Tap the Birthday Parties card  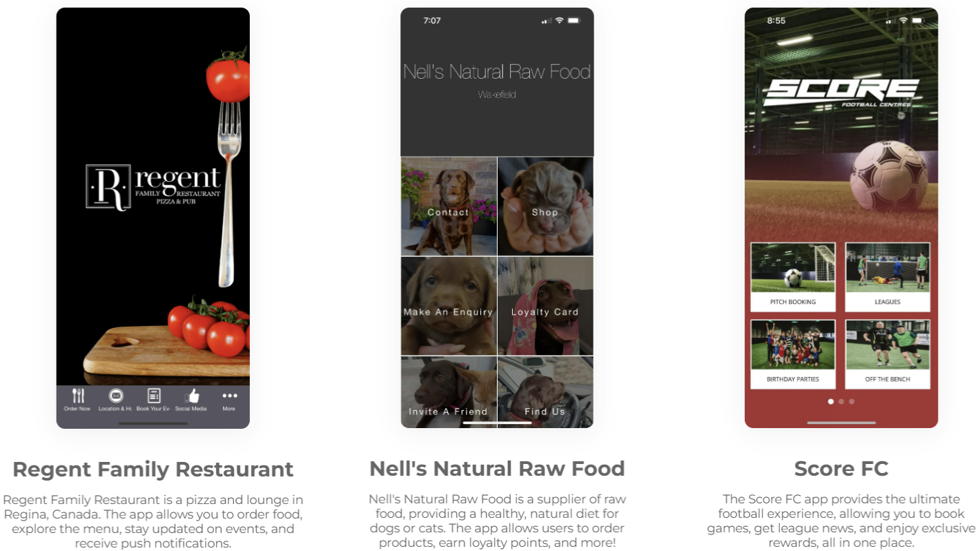click(x=793, y=354)
